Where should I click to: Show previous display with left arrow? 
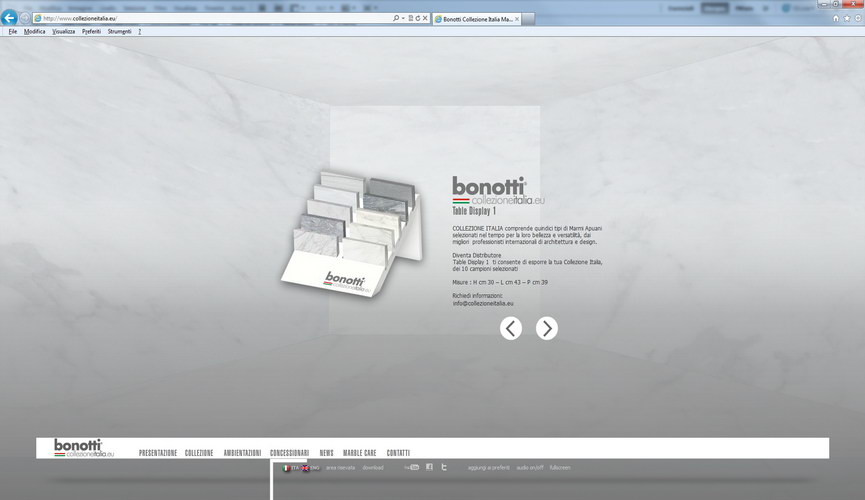point(511,328)
